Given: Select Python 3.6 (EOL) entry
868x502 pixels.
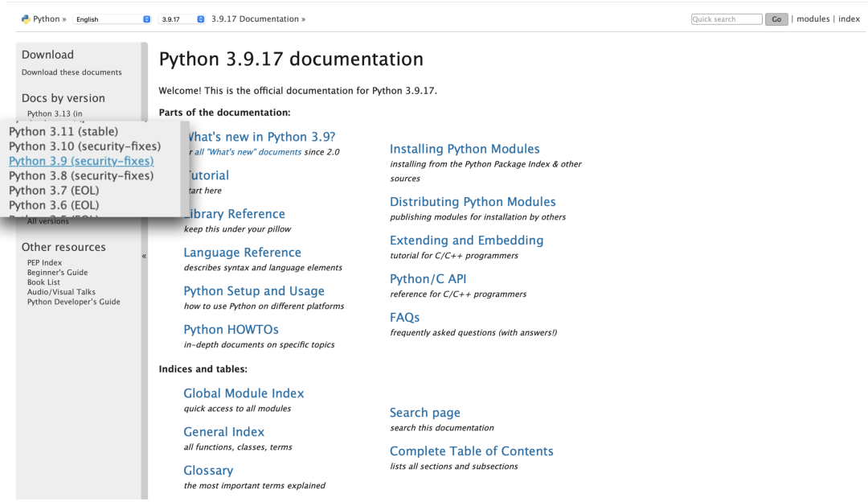Looking at the screenshot, I should point(55,205).
